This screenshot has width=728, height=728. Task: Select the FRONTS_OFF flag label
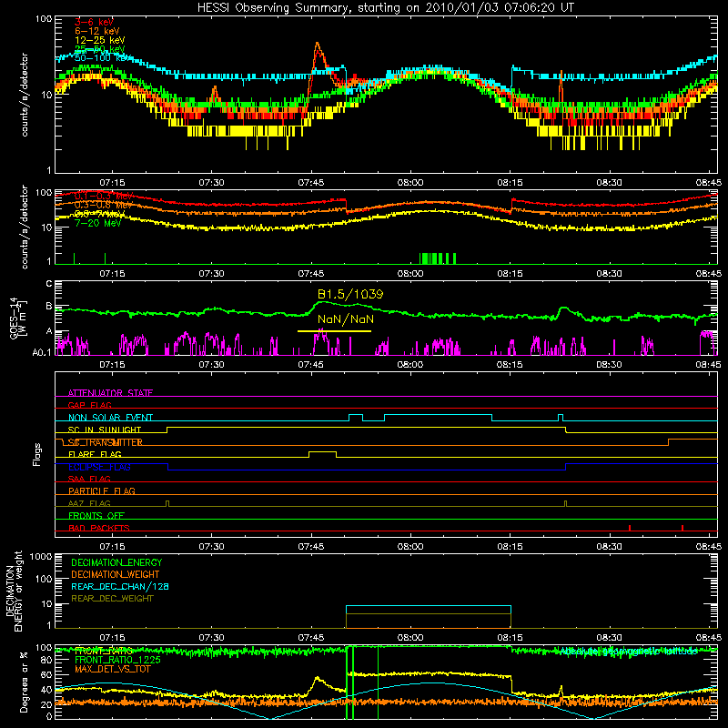[x=96, y=516]
